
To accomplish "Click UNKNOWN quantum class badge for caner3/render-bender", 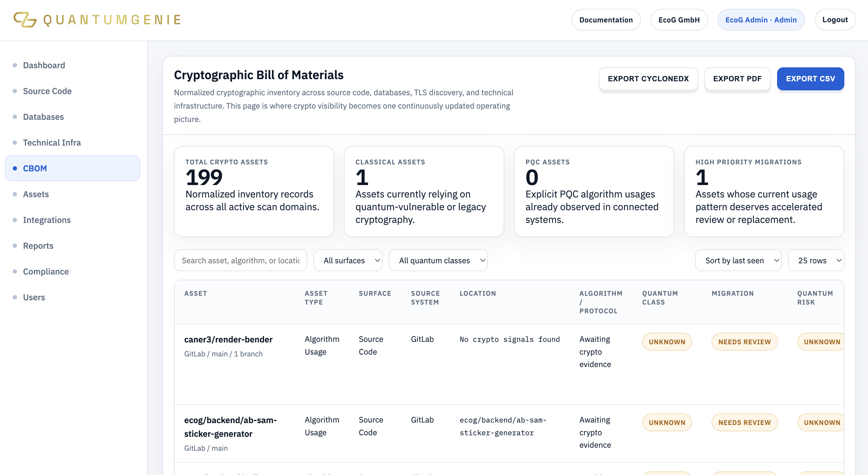I will (x=667, y=342).
